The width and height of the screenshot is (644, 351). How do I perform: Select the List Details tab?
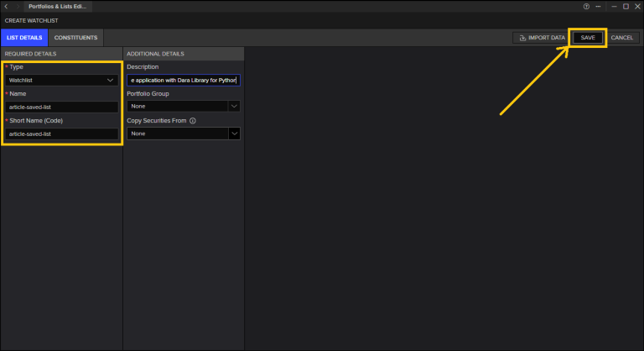24,38
